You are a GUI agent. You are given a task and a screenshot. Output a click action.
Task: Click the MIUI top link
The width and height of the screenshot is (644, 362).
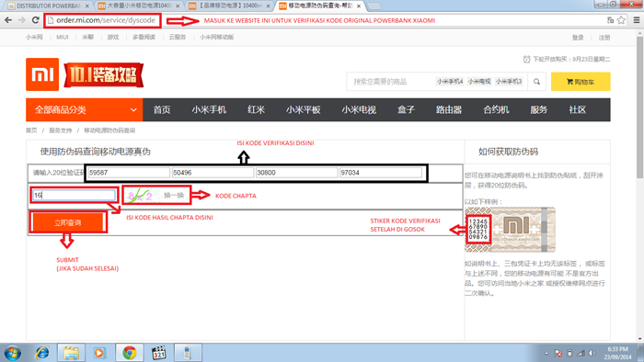(63, 37)
